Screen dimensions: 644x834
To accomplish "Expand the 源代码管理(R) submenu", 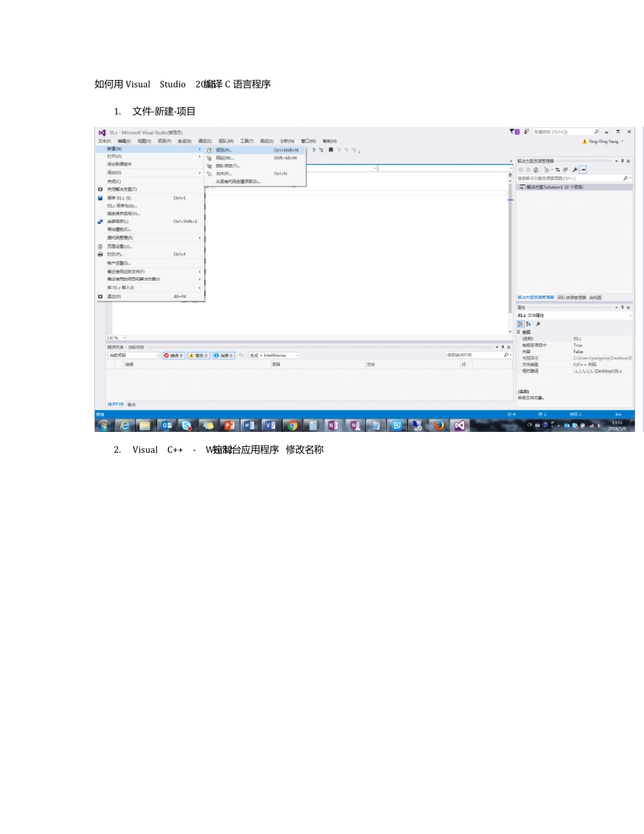I will tap(150, 238).
